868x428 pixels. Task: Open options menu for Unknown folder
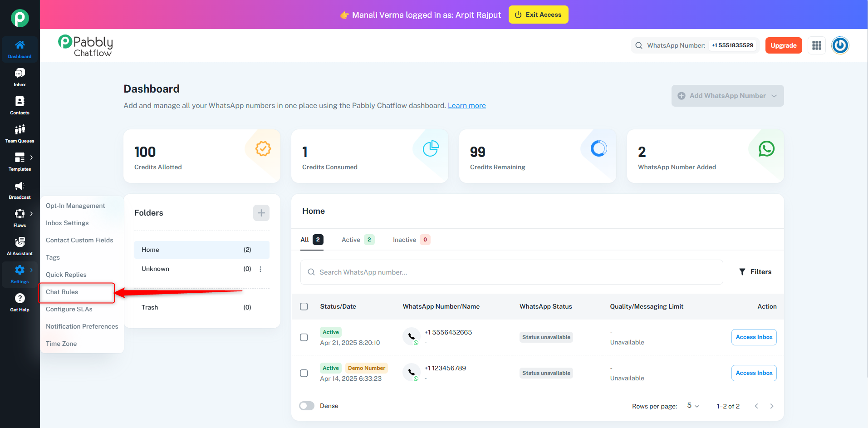[x=260, y=269]
